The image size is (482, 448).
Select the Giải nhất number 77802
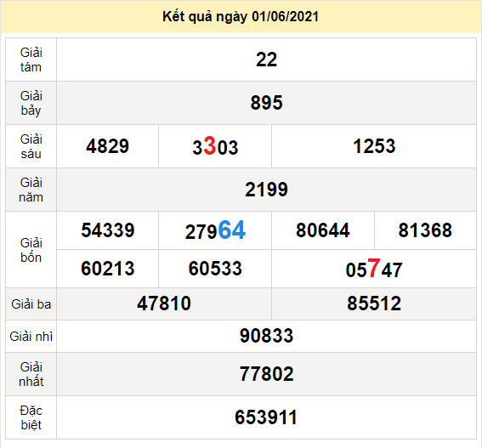267,374
